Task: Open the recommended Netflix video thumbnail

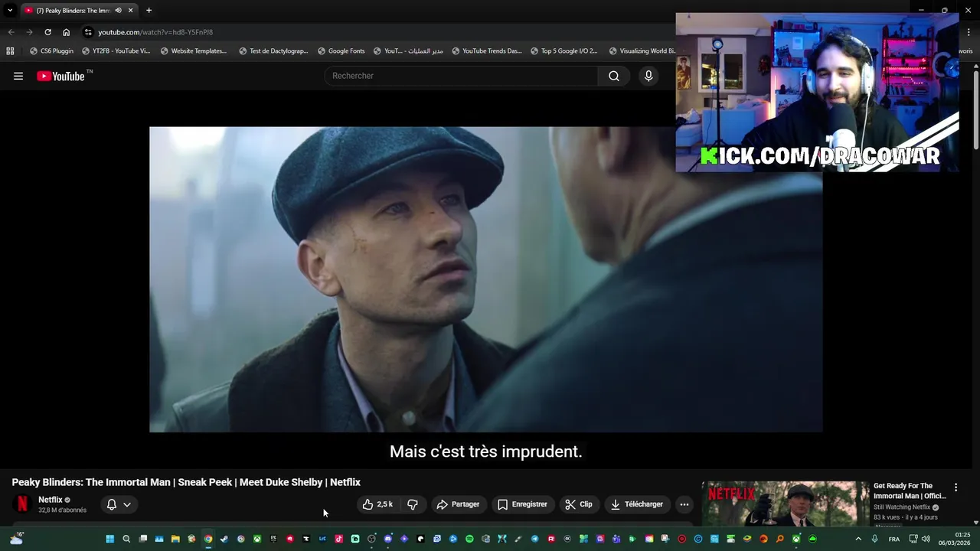Action: tap(786, 504)
